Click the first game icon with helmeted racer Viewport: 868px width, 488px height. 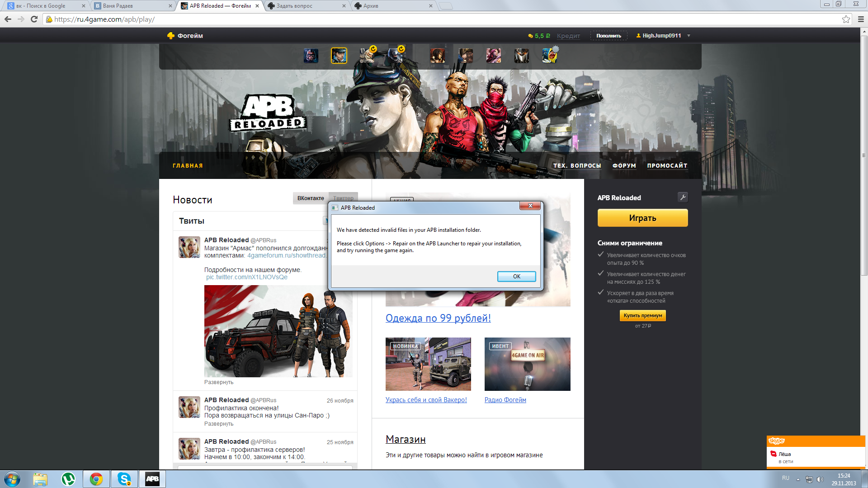tap(311, 56)
